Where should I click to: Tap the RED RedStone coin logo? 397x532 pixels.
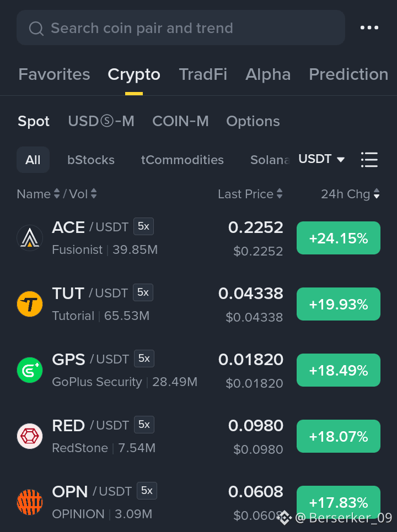coord(30,436)
